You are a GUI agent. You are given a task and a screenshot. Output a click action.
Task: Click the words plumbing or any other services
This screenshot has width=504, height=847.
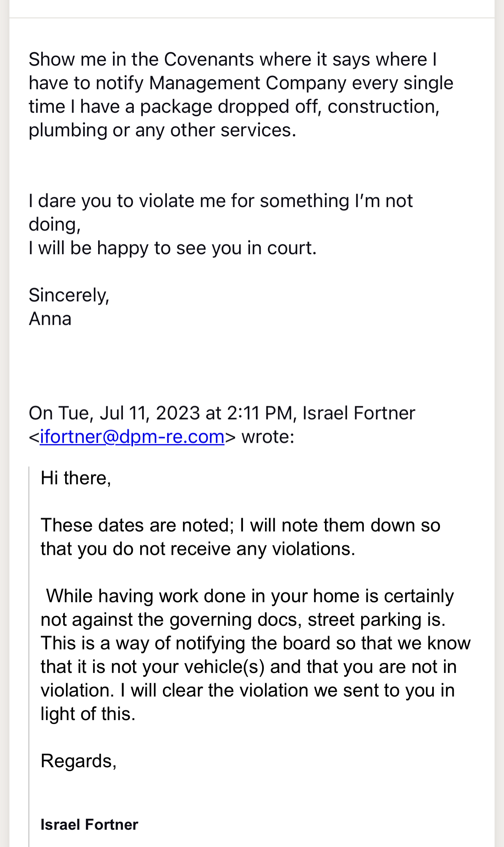[162, 130]
